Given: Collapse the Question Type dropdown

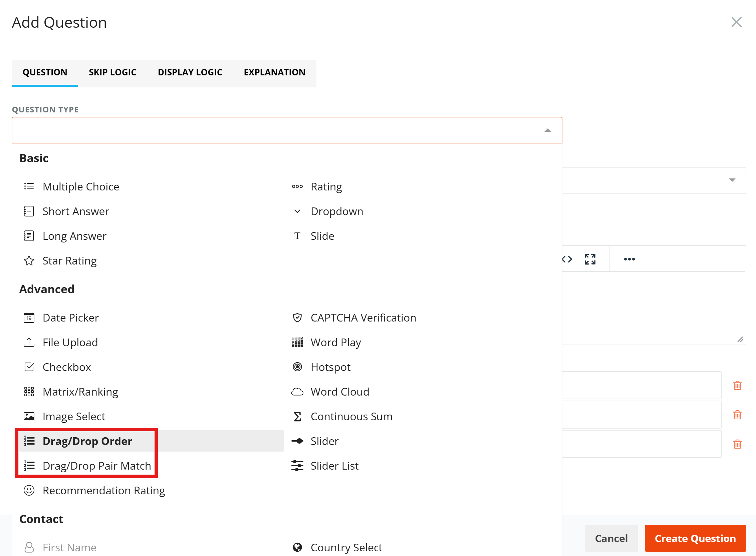Looking at the screenshot, I should click(547, 130).
